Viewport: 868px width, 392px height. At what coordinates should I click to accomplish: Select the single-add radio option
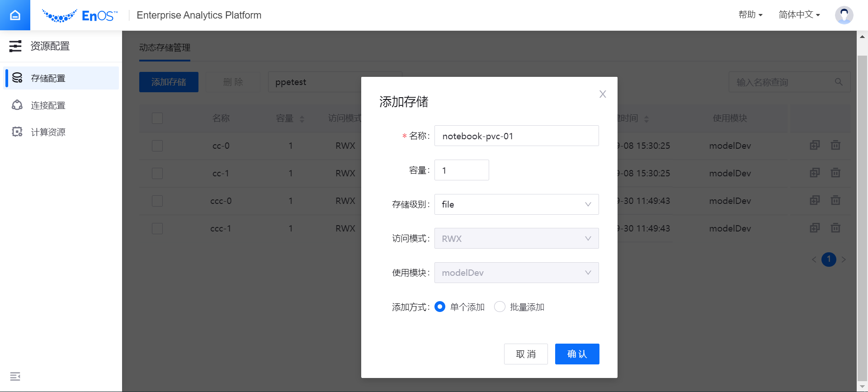pyautogui.click(x=440, y=307)
